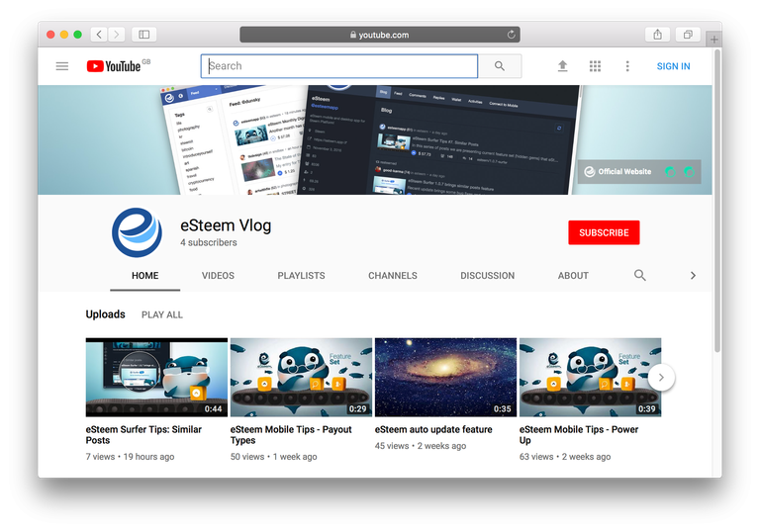Open title 'eSteem Mobile Tips - Power Up'
This screenshot has width=760, height=532.
[x=579, y=435]
